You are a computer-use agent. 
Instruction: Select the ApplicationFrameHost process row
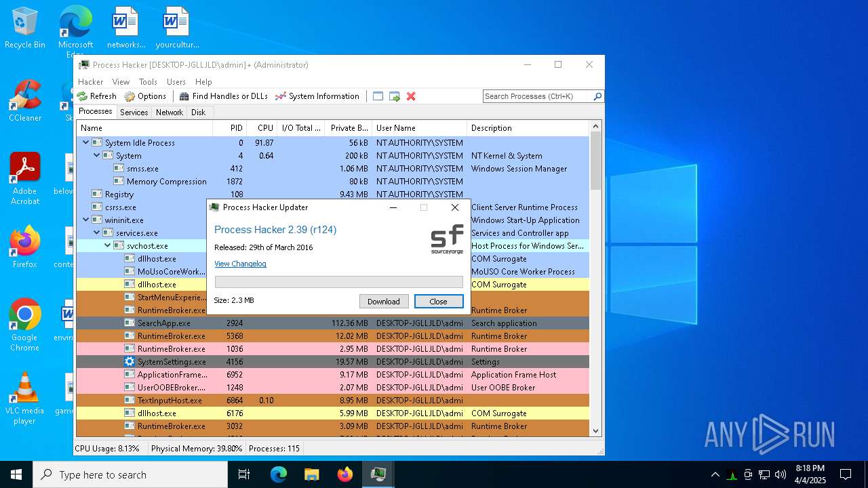(332, 374)
